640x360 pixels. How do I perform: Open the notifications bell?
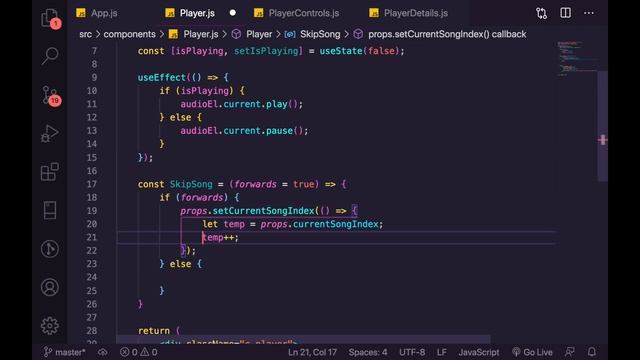click(x=591, y=352)
